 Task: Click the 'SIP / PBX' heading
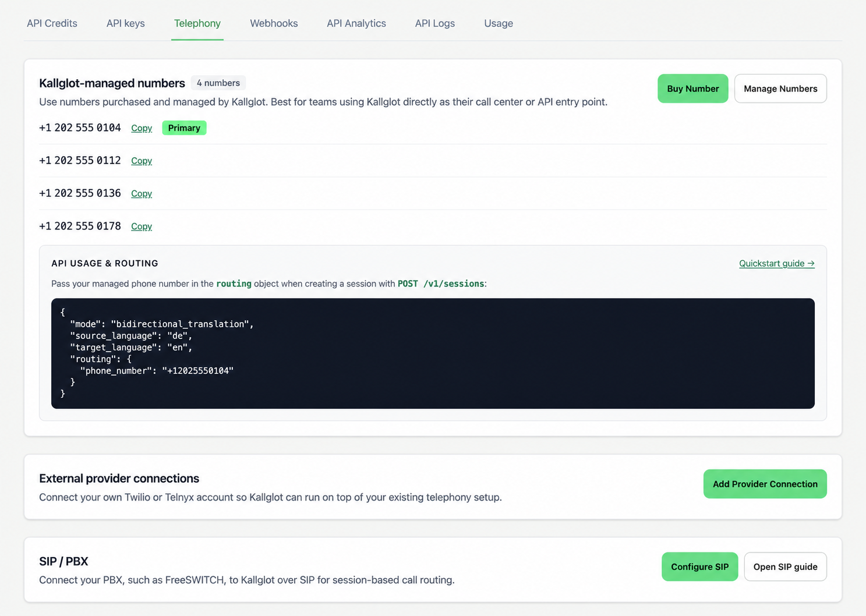[63, 561]
